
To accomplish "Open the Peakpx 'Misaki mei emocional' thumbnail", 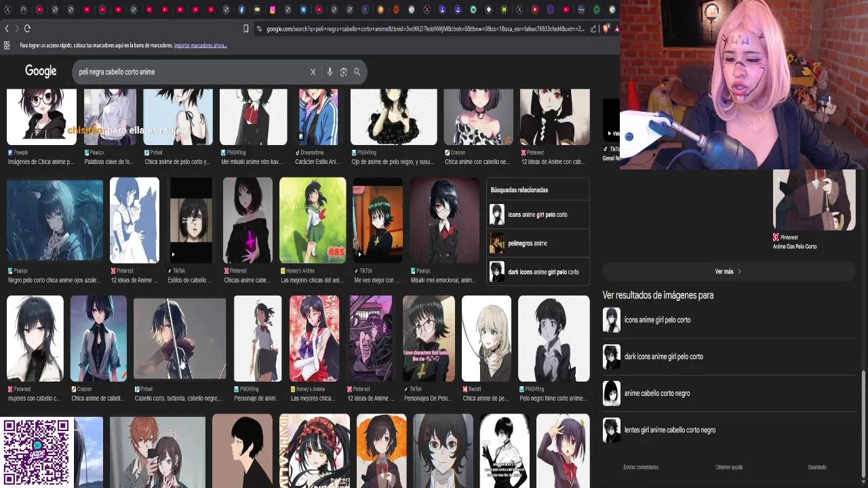I will pyautogui.click(x=444, y=220).
